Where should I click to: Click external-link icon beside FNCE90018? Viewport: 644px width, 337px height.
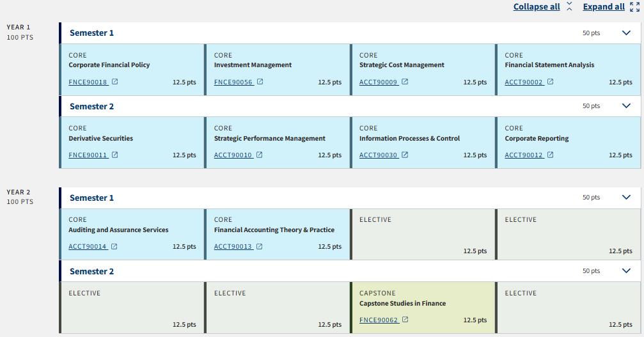point(115,82)
